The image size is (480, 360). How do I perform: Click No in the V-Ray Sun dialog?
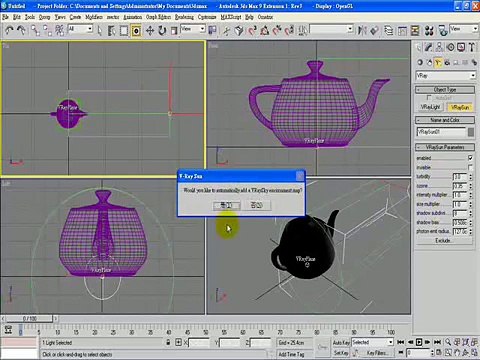point(257,205)
